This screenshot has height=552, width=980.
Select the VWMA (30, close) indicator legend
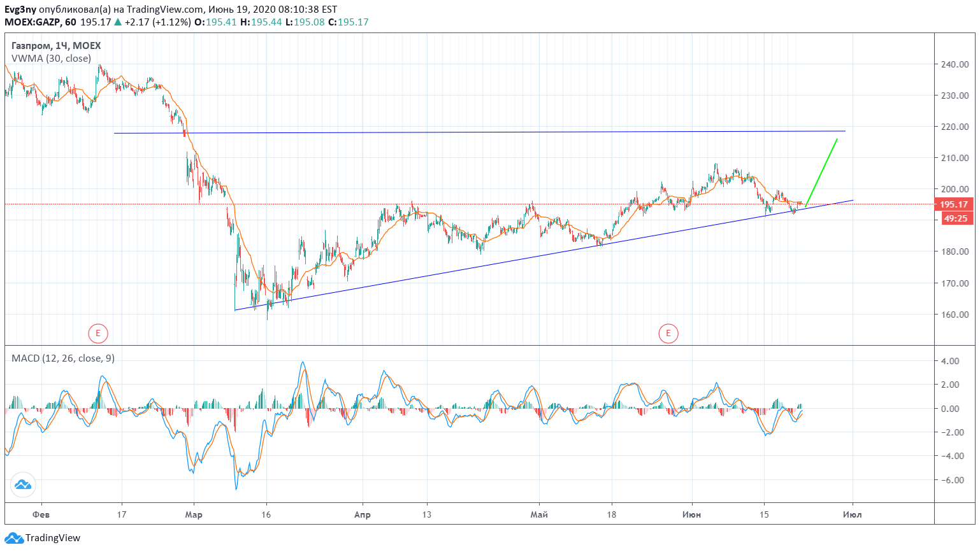(x=51, y=58)
